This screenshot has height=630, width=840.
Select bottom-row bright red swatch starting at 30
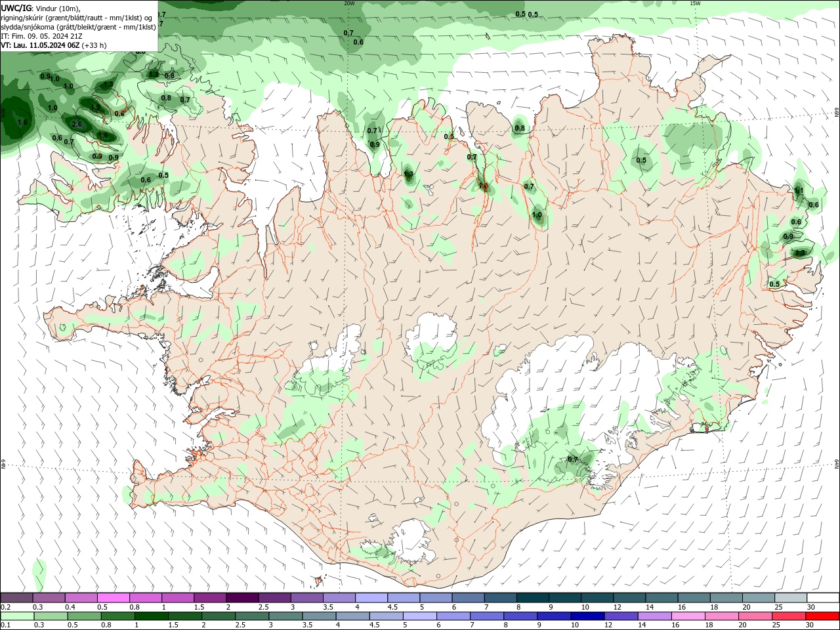pos(822,616)
